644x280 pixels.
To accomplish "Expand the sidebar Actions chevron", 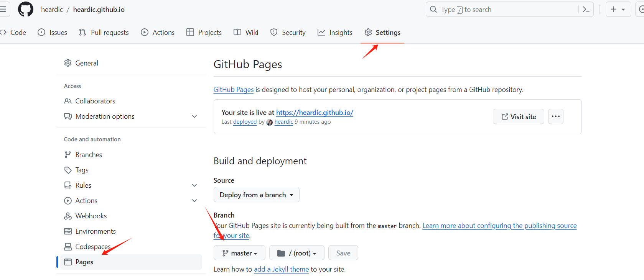I will point(194,201).
